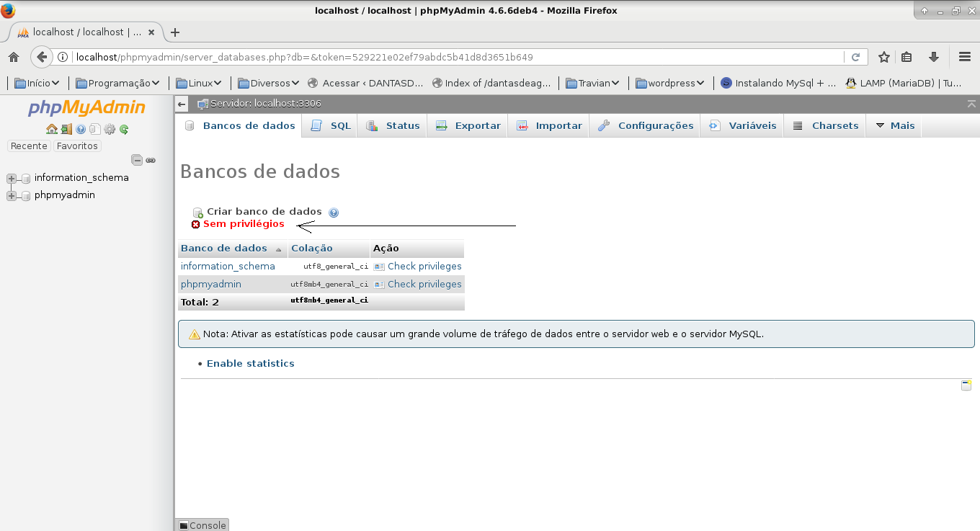Open the Mais dropdown menu
The height and width of the screenshot is (531, 980).
coord(895,125)
